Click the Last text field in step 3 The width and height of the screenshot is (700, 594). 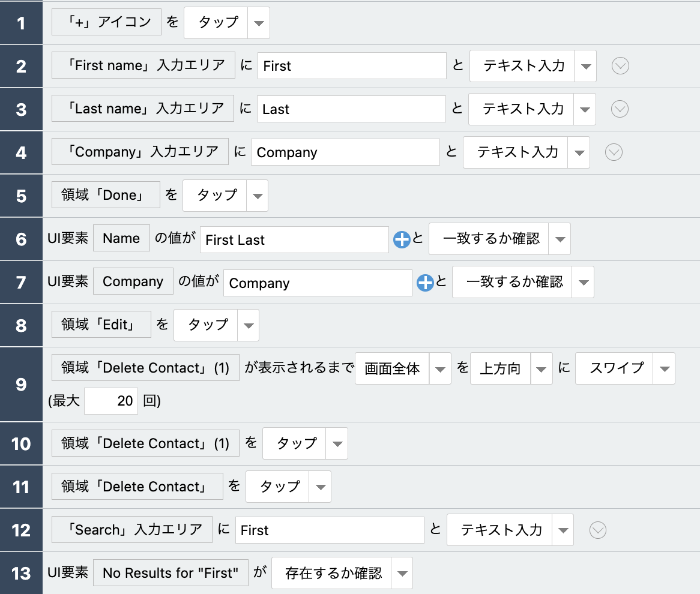[351, 109]
